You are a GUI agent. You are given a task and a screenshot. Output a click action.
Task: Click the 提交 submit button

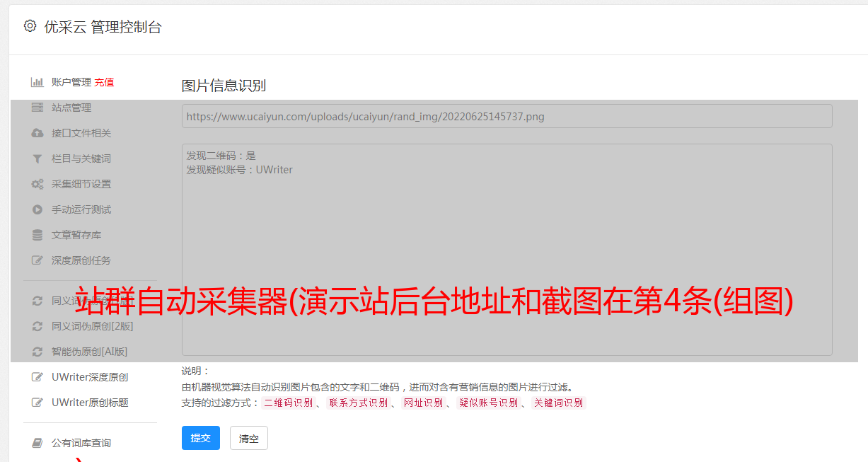click(x=201, y=438)
